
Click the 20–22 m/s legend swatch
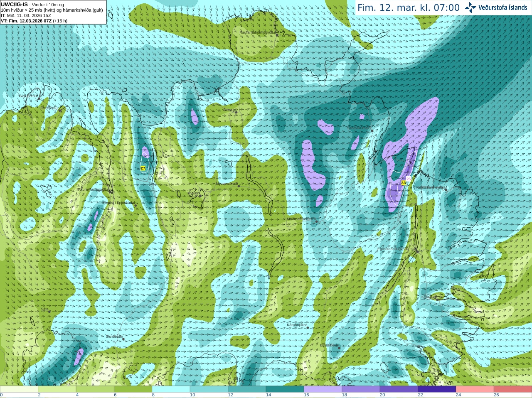click(x=399, y=389)
